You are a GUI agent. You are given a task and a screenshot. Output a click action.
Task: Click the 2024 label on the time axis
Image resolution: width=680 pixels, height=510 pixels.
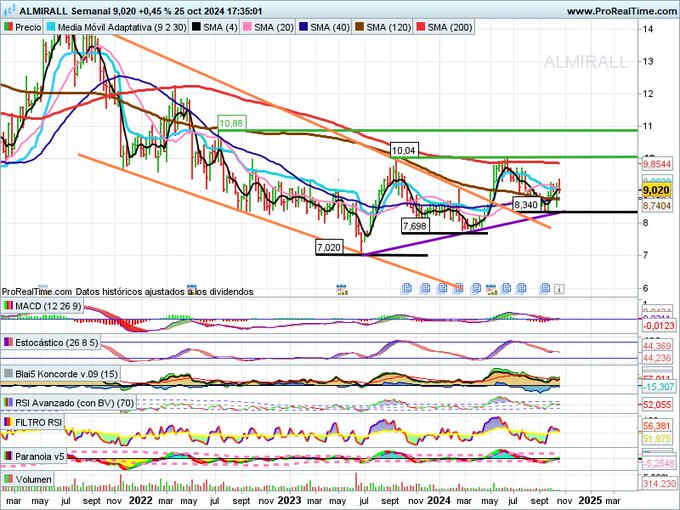tap(440, 500)
